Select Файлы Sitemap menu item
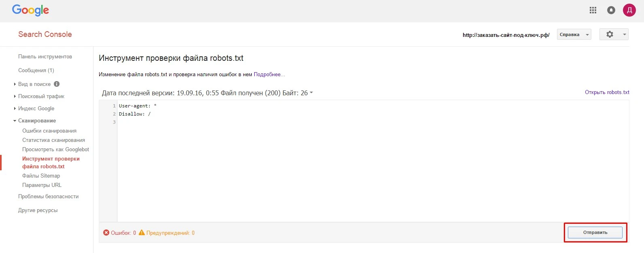This screenshot has height=253, width=644. click(x=41, y=176)
